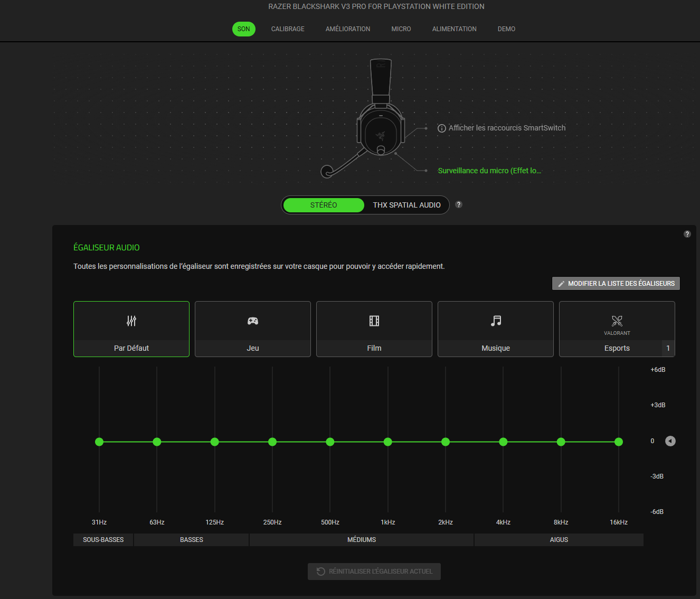Switch to the Micro tab

401,29
